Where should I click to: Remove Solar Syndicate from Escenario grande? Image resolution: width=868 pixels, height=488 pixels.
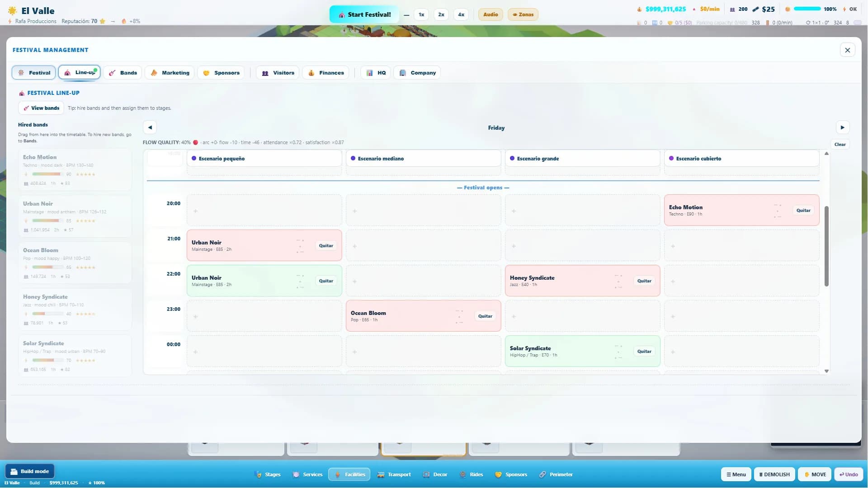point(644,352)
